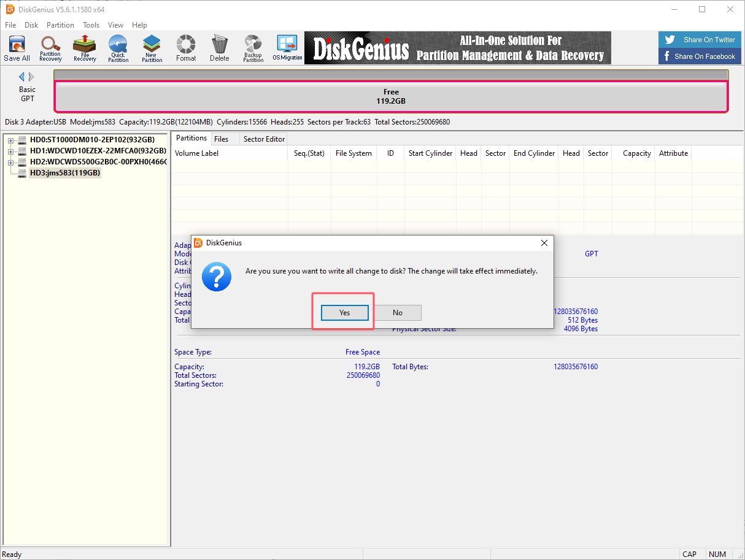This screenshot has height=560, width=745.
Task: Expand the HD0 ST1000DM010 disk node
Action: tap(10, 140)
